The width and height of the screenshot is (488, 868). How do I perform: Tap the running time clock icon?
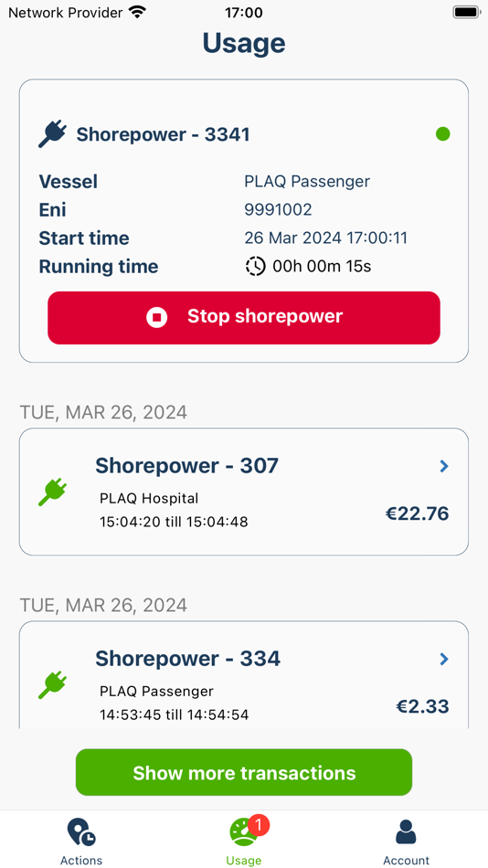[x=255, y=267]
